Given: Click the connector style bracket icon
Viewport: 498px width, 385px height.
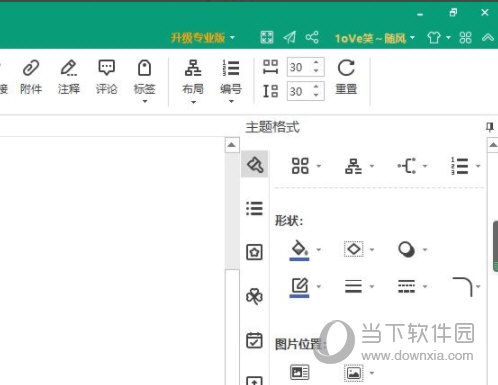Looking at the screenshot, I should pos(407,166).
